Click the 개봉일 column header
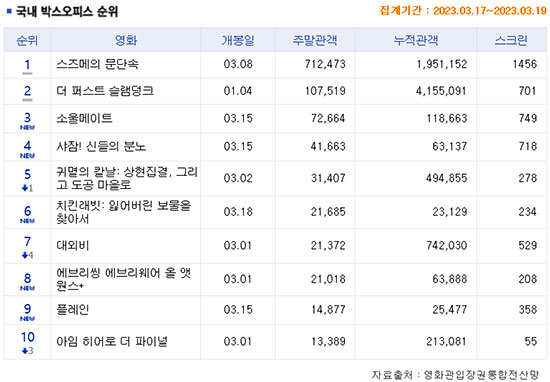The width and height of the screenshot is (550, 382). click(x=238, y=40)
